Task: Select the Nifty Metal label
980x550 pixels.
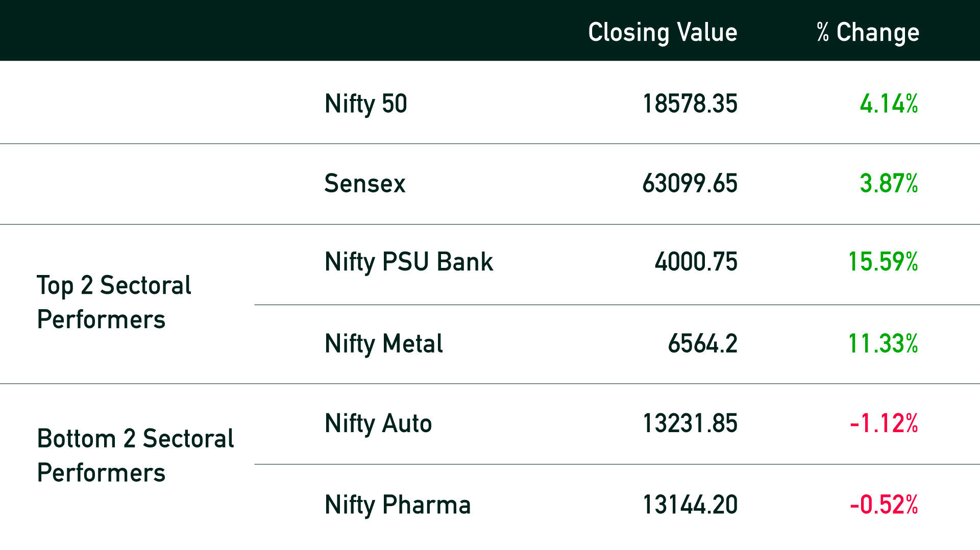Action: pyautogui.click(x=384, y=344)
